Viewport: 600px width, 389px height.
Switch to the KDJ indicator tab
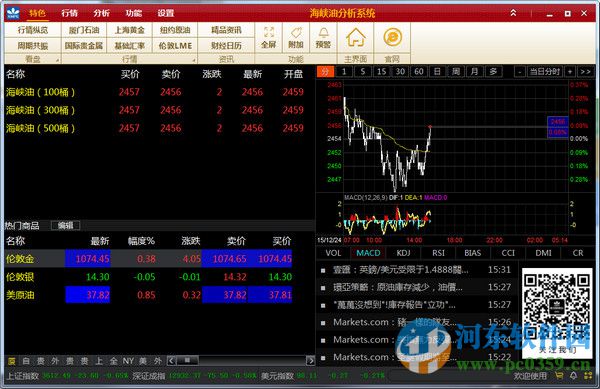[x=403, y=253]
